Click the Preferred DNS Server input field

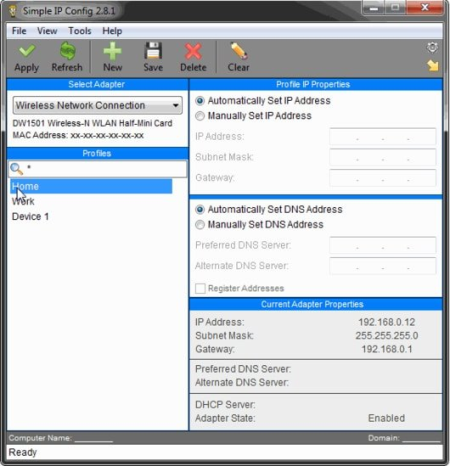[383, 245]
